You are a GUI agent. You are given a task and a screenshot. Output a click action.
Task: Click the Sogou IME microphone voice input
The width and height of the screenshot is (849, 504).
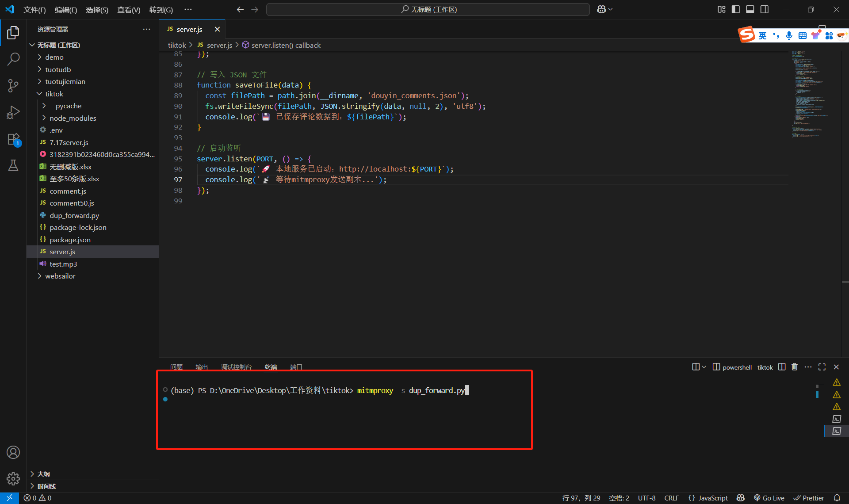click(x=789, y=35)
